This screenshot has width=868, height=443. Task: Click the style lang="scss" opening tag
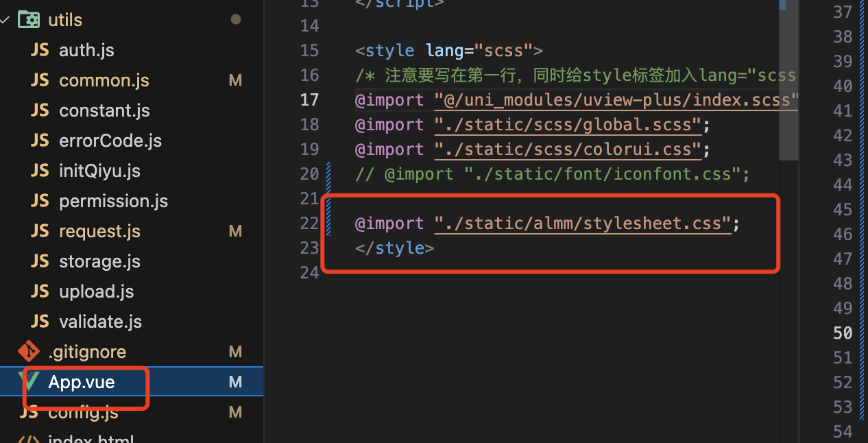(449, 51)
